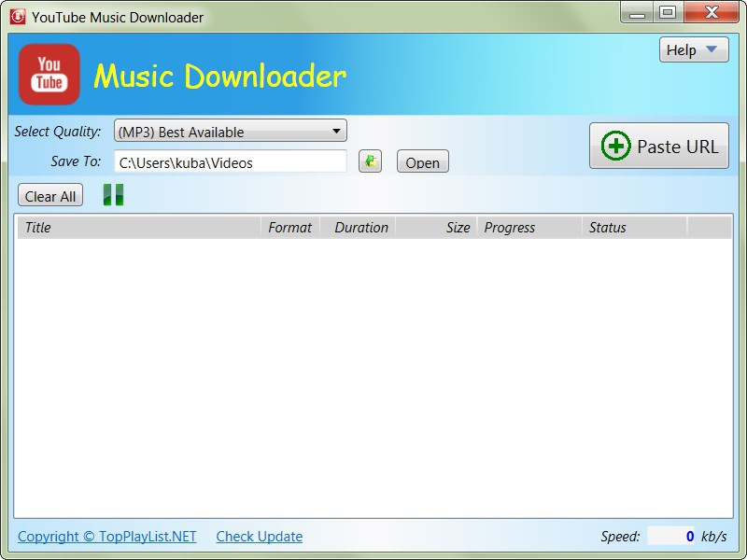Image resolution: width=747 pixels, height=560 pixels.
Task: Maximize the YouTube Music Downloader window
Action: pyautogui.click(x=668, y=13)
